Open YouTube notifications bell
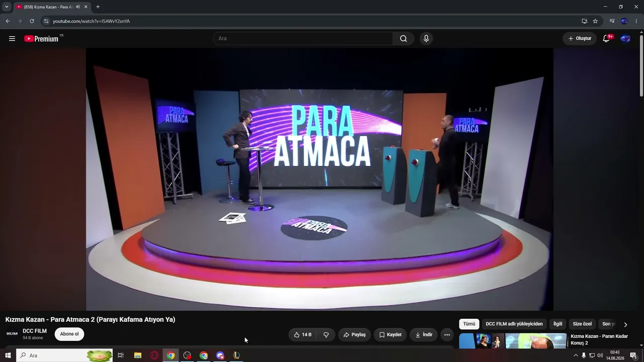Viewport: 644px width, 362px height. [x=606, y=39]
